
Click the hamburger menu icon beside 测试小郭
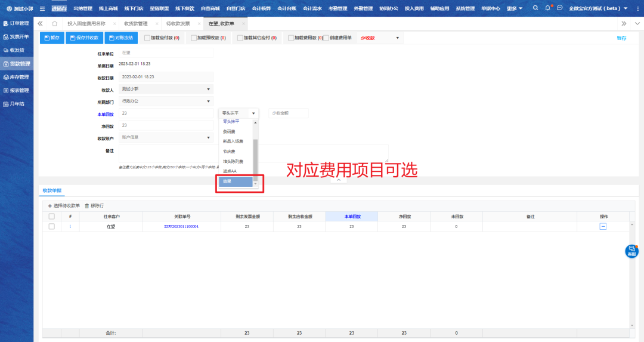tap(42, 8)
